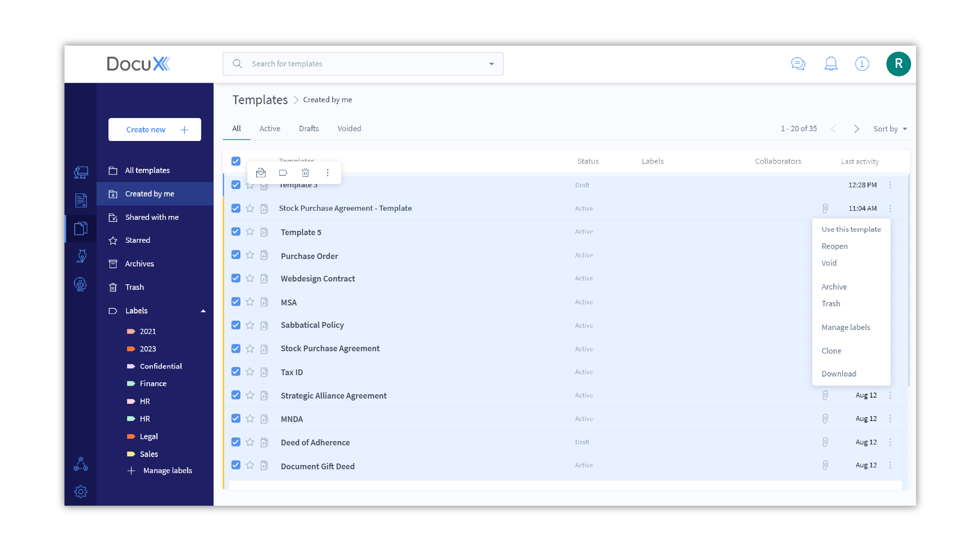Choose Clone in the context menu
This screenshot has width=980, height=551.
[x=831, y=351]
